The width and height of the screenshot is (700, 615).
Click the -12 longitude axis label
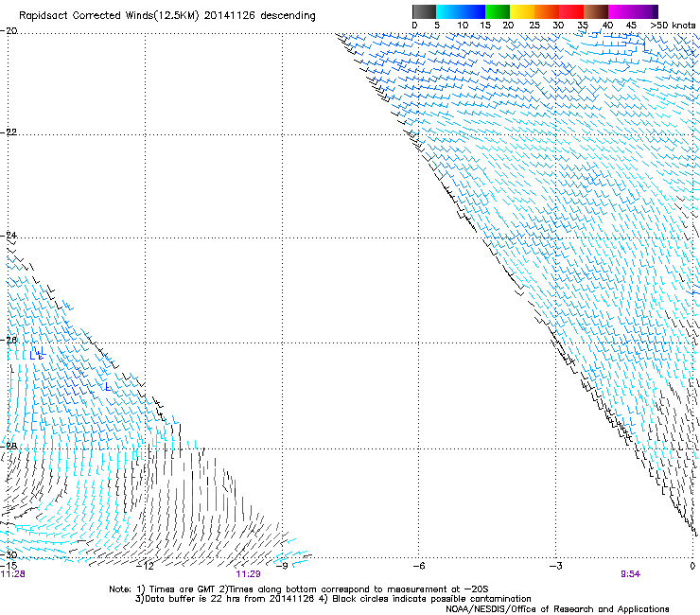click(145, 566)
